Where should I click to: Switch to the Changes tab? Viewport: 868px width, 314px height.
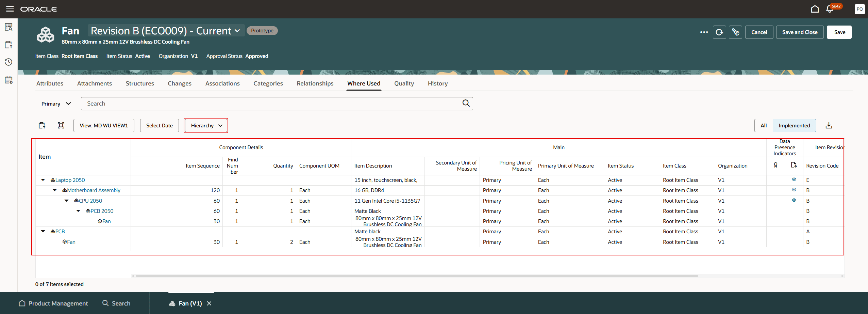(180, 83)
